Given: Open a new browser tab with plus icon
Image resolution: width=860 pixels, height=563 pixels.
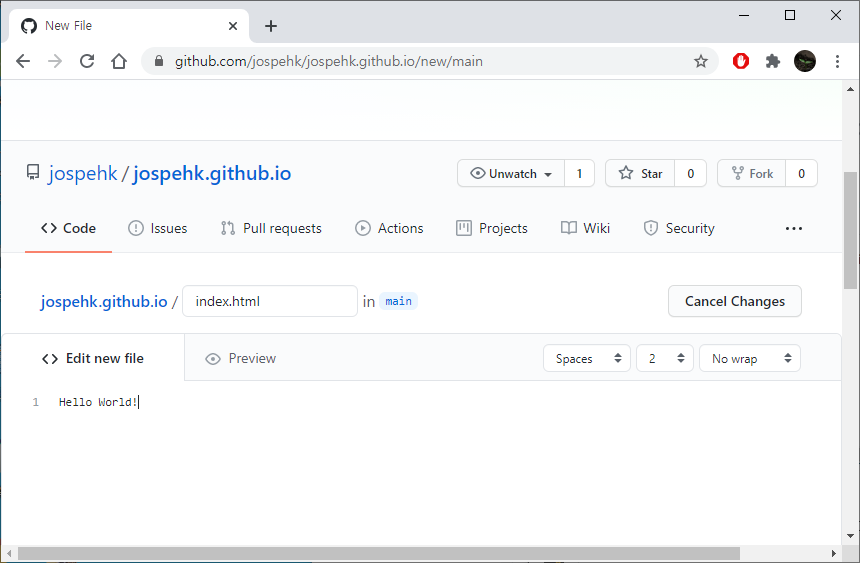Looking at the screenshot, I should [x=270, y=26].
